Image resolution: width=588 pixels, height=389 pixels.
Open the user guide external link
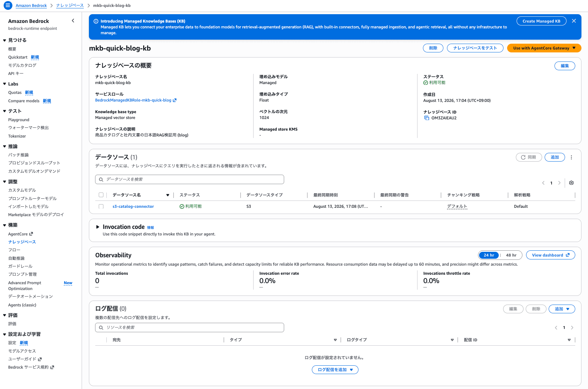(x=40, y=359)
